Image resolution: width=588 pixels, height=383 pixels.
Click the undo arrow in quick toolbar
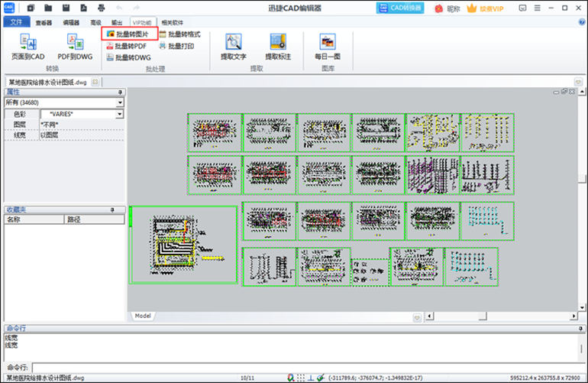point(119,8)
